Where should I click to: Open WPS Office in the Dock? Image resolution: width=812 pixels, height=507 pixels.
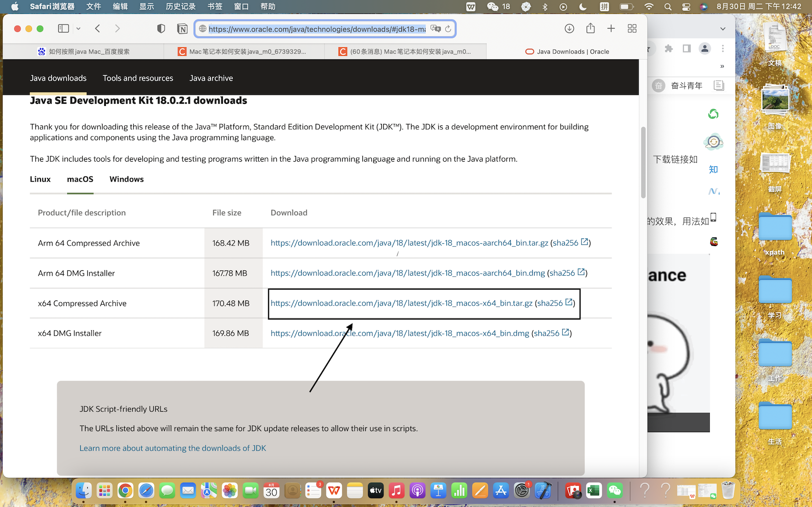[x=334, y=490]
